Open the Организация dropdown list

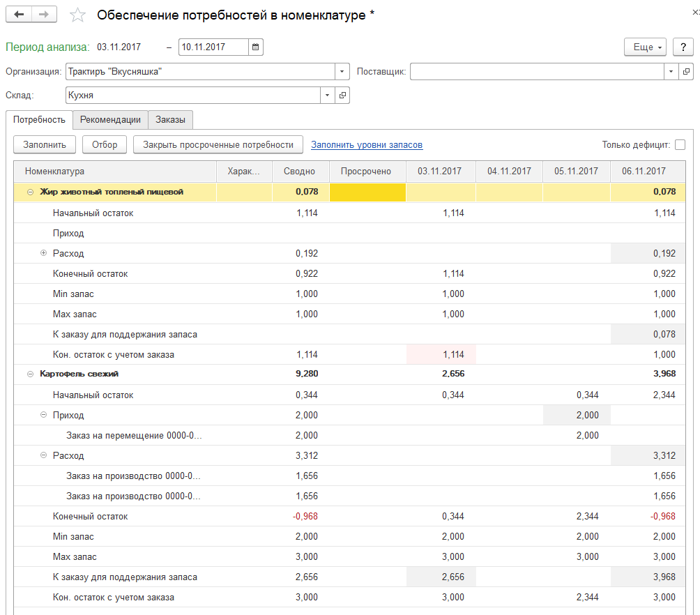(x=342, y=72)
